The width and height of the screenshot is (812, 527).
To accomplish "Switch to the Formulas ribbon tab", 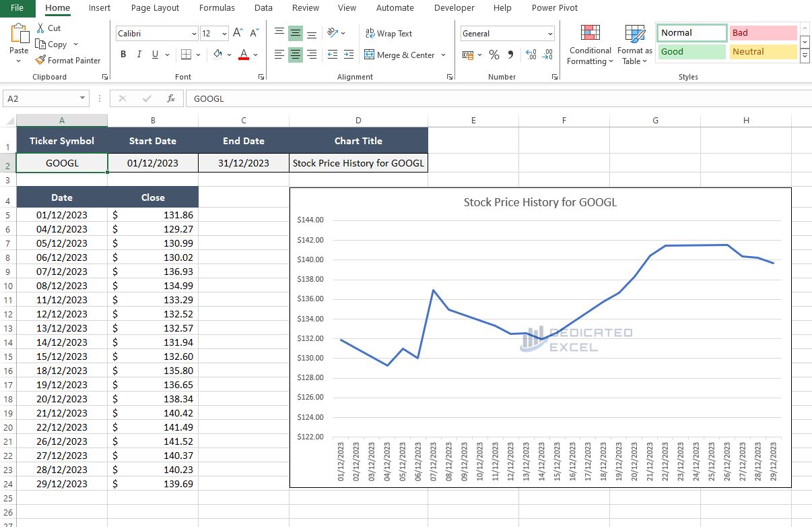I will point(217,8).
